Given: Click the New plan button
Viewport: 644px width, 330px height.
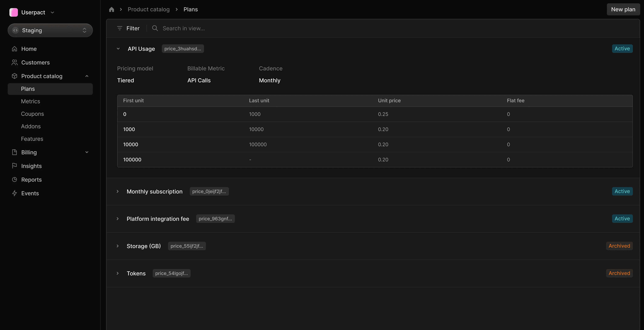Looking at the screenshot, I should (x=623, y=10).
